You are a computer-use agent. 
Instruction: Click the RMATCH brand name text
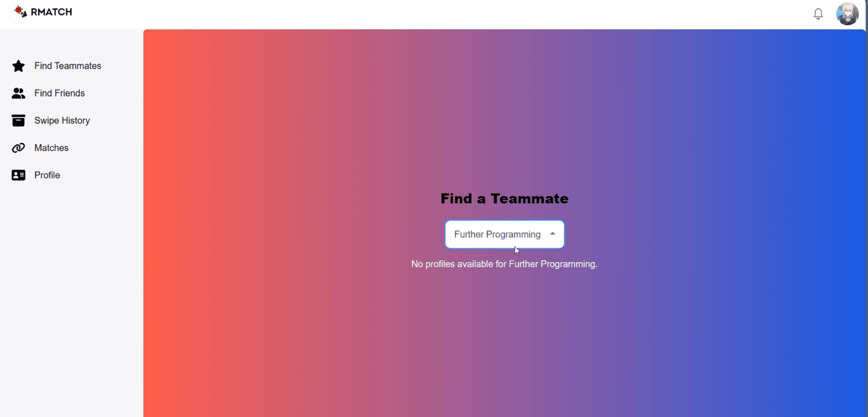50,12
